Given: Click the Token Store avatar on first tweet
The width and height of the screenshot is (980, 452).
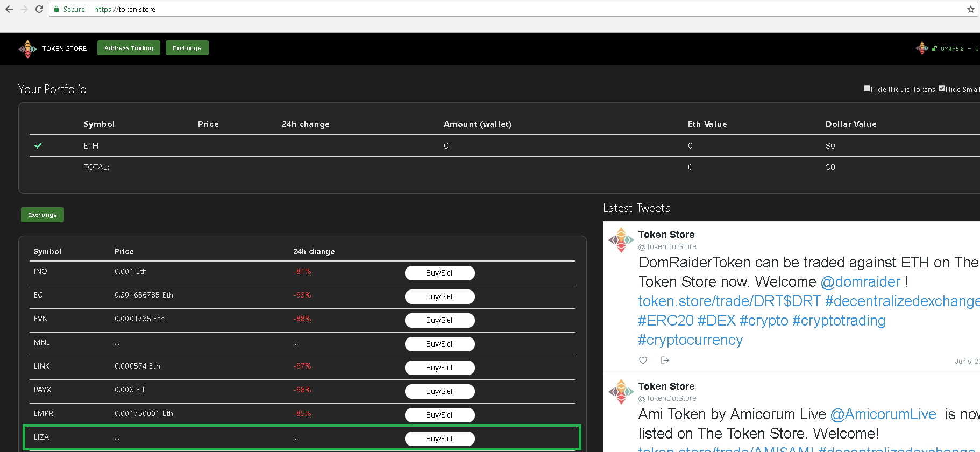Looking at the screenshot, I should pyautogui.click(x=621, y=240).
